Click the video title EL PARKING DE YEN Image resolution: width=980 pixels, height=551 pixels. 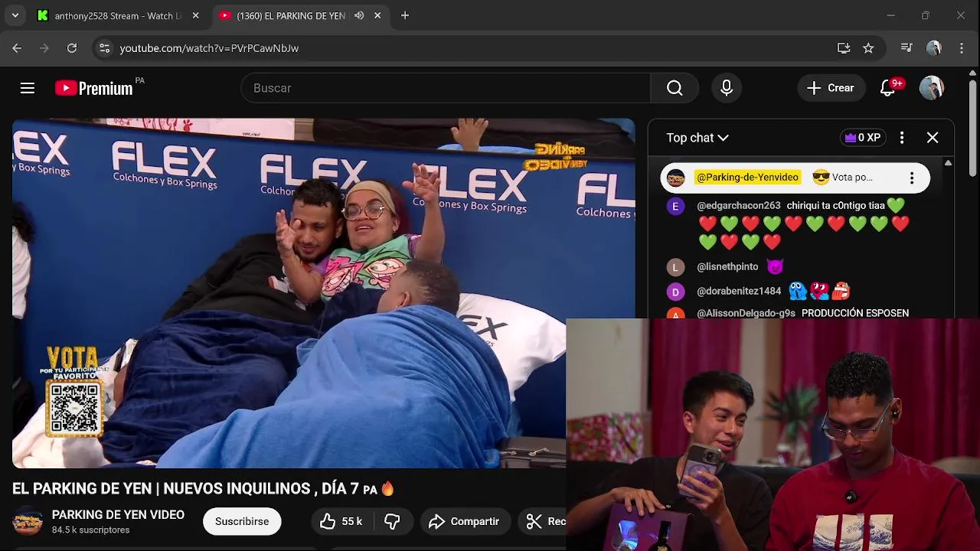(203, 488)
